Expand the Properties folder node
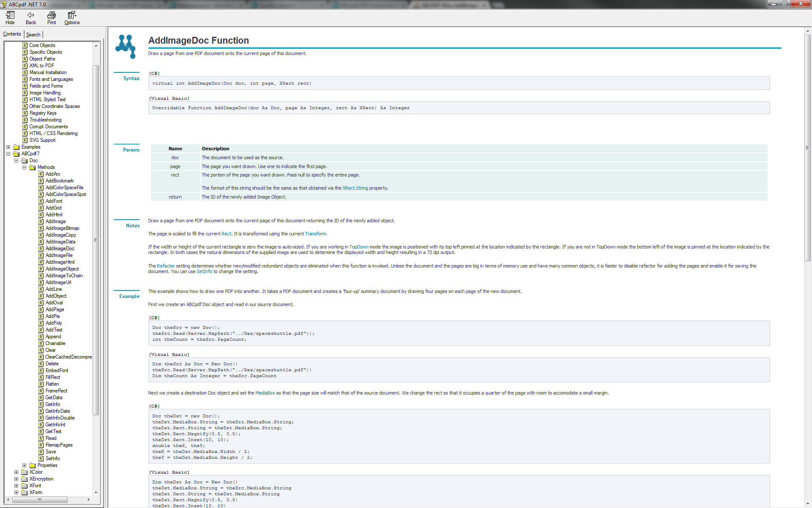The image size is (812, 508). [x=24, y=465]
